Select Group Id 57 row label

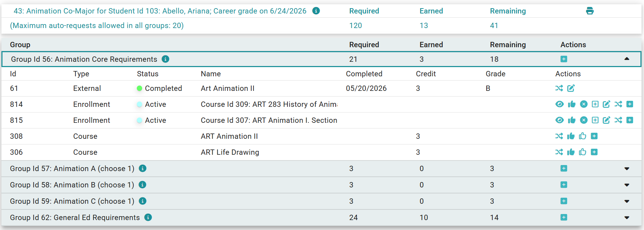coord(72,169)
